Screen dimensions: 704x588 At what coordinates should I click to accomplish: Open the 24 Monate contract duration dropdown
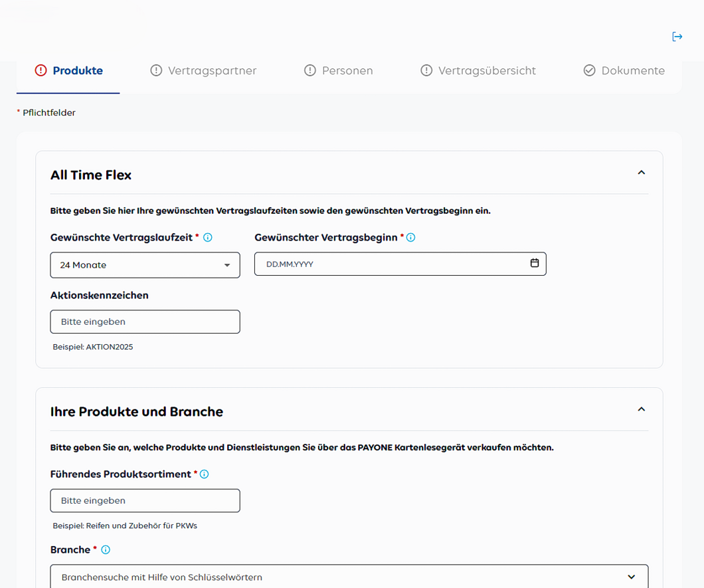click(145, 265)
